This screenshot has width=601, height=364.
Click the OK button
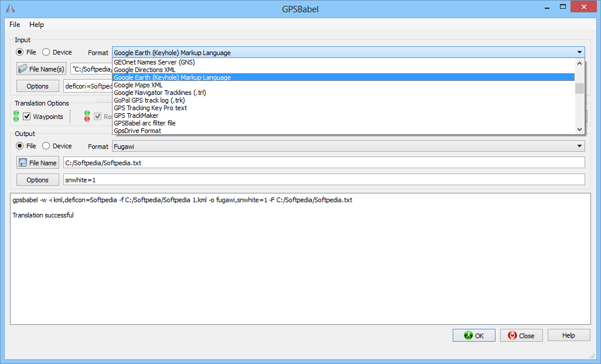coord(474,335)
